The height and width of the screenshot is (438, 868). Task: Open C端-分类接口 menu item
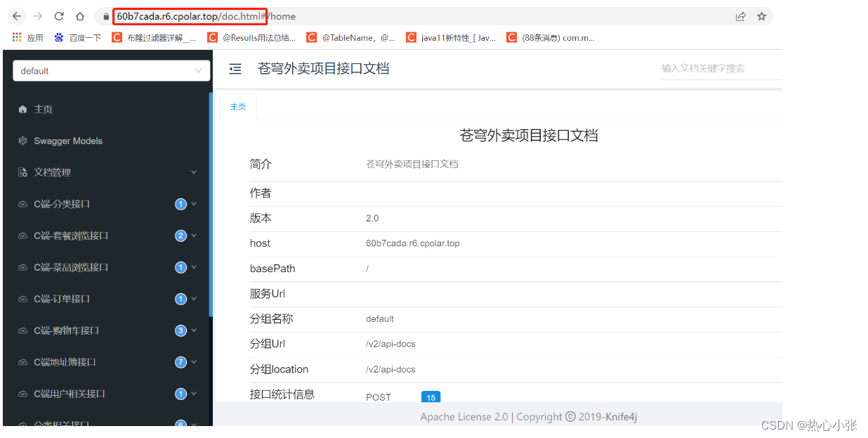[106, 204]
